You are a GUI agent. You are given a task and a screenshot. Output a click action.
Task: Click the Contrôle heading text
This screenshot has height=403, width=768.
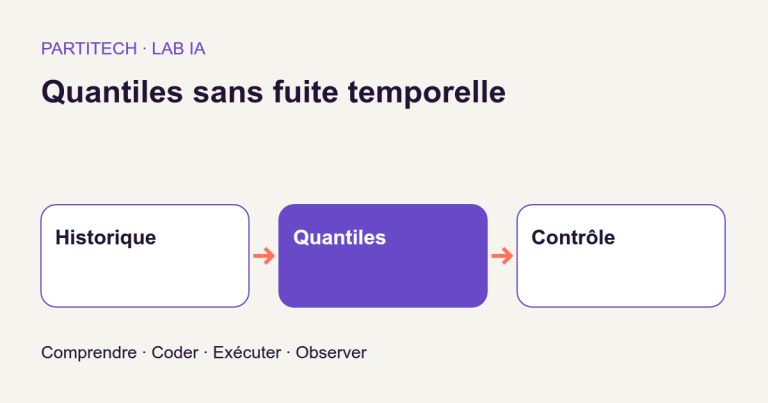coord(573,237)
